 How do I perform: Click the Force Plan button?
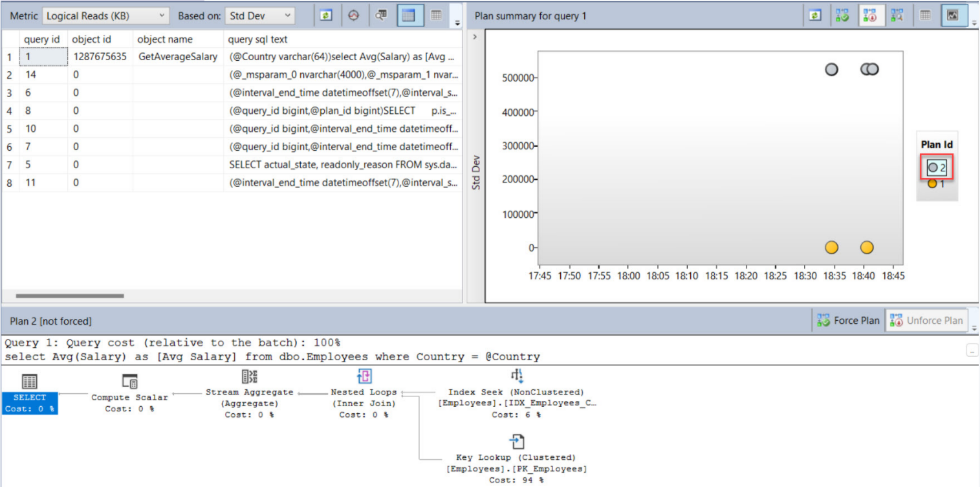[x=848, y=320]
